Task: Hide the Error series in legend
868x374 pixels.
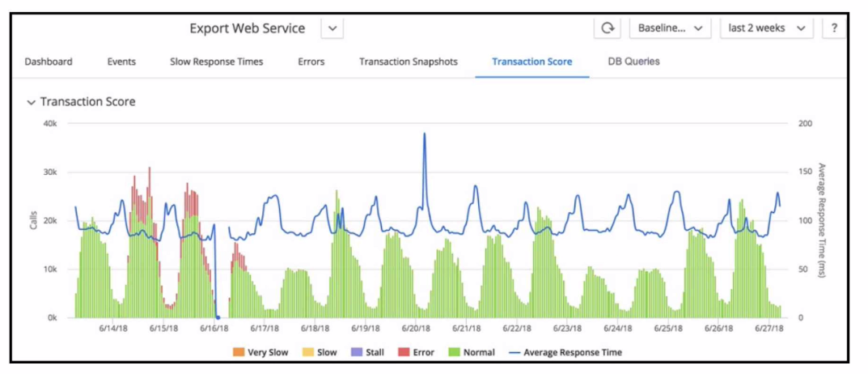Action: pyautogui.click(x=416, y=352)
